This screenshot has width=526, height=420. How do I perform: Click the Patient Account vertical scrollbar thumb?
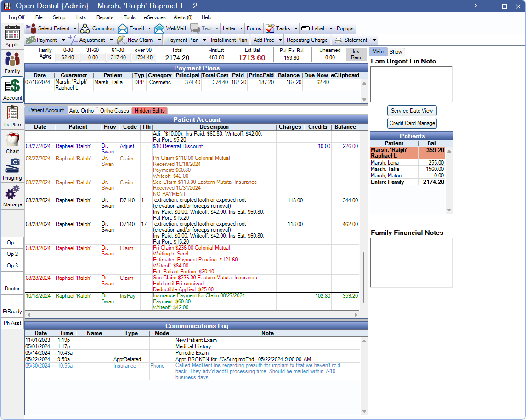tap(364, 277)
